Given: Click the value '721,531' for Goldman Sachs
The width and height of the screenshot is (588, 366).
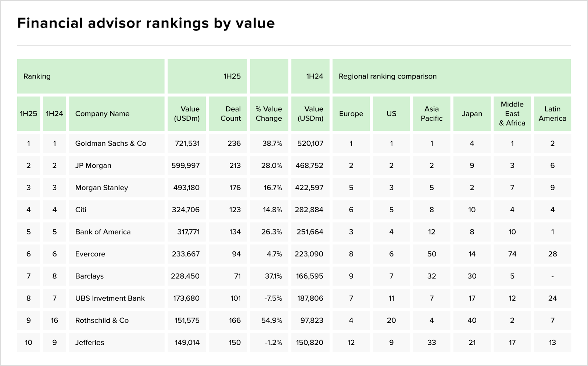Looking at the screenshot, I should 187,144.
